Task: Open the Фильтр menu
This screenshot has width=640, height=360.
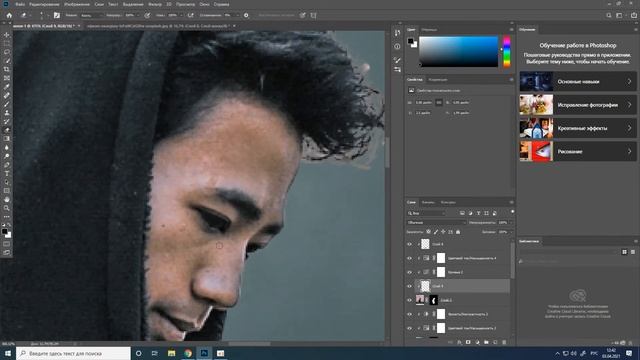Action: [155, 4]
